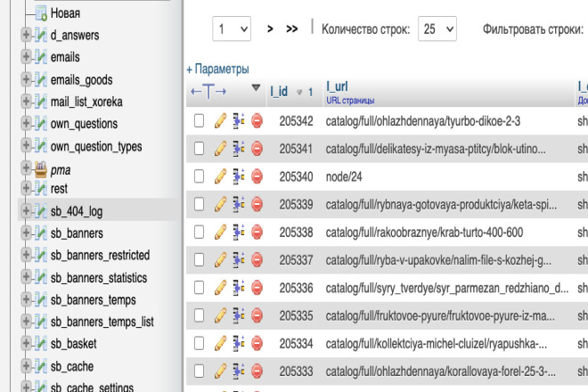Check the box for row 205338
The height and width of the screenshot is (392, 588).
click(200, 232)
